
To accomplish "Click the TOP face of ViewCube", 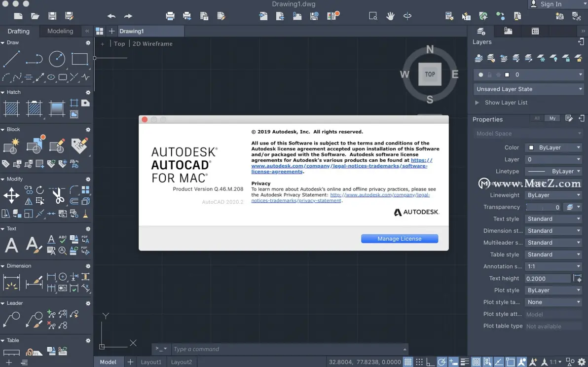I will (x=430, y=74).
